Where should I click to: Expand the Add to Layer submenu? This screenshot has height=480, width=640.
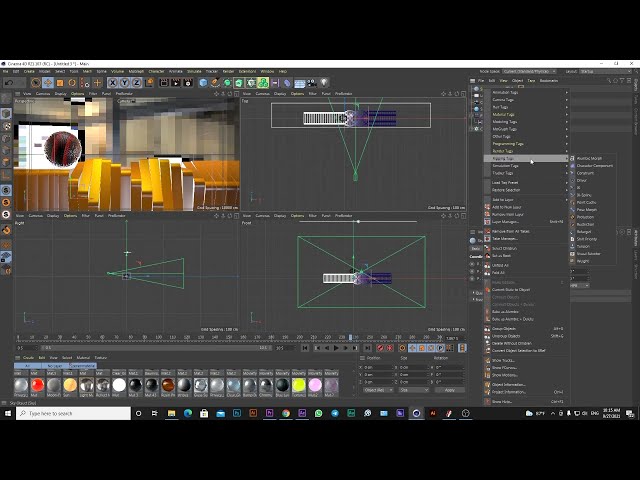point(527,200)
